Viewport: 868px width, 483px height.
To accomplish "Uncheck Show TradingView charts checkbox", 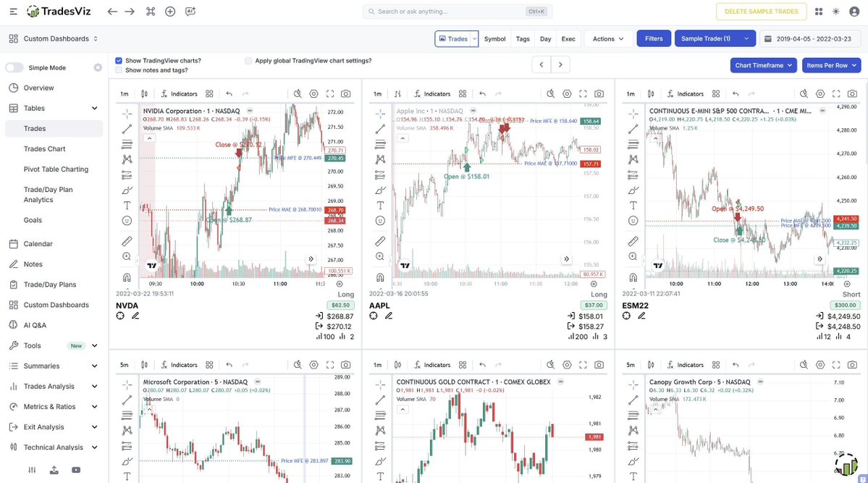I will point(119,60).
